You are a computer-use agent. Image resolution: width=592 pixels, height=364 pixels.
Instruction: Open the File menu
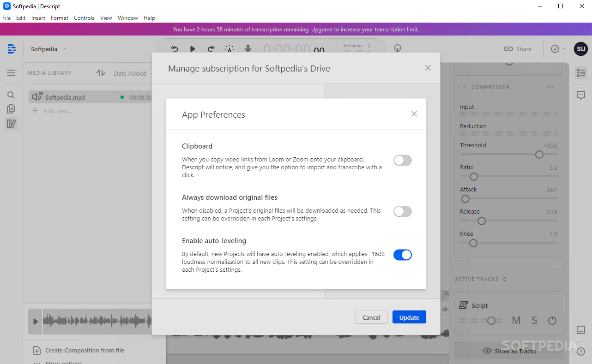tap(6, 18)
